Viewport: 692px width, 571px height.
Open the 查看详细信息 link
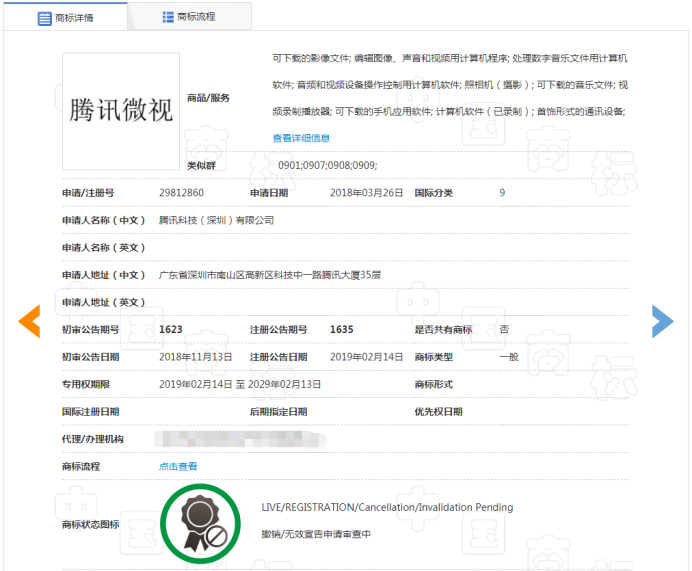[301, 138]
